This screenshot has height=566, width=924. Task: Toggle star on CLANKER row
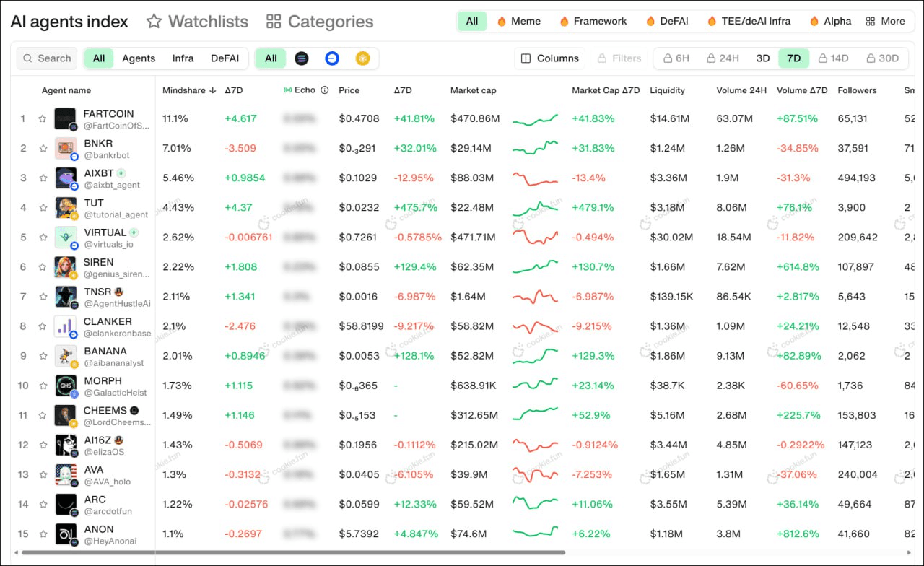point(43,326)
